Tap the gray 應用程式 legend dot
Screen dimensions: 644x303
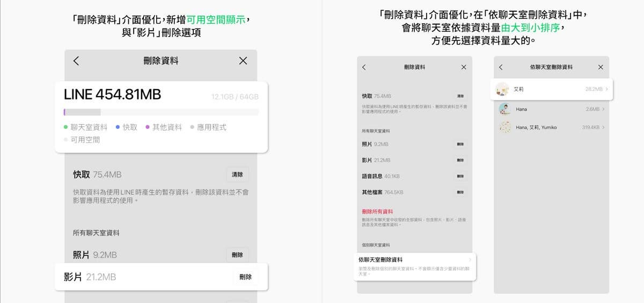pyautogui.click(x=192, y=127)
